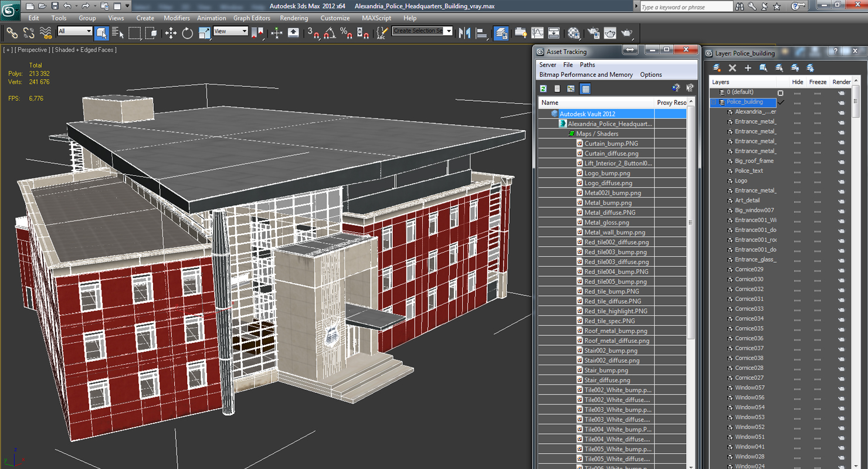Open the Rendering menu
Screen dimensions: 868x469
294,18
